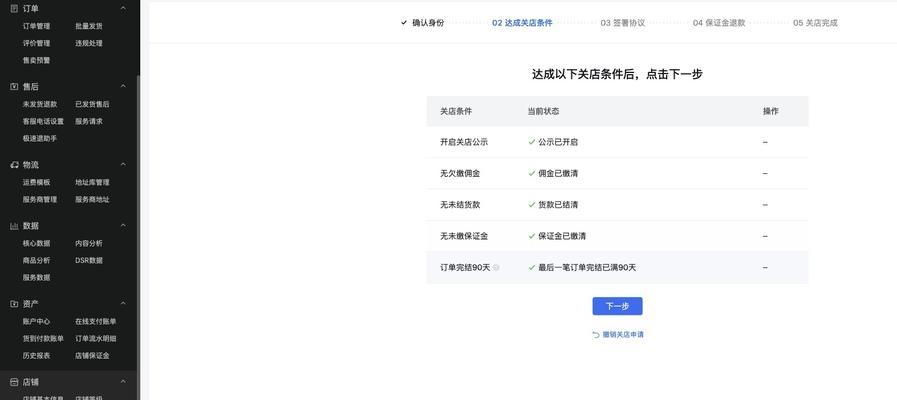Click the 售后 section icon in sidebar
The height and width of the screenshot is (400, 897).
(x=14, y=86)
